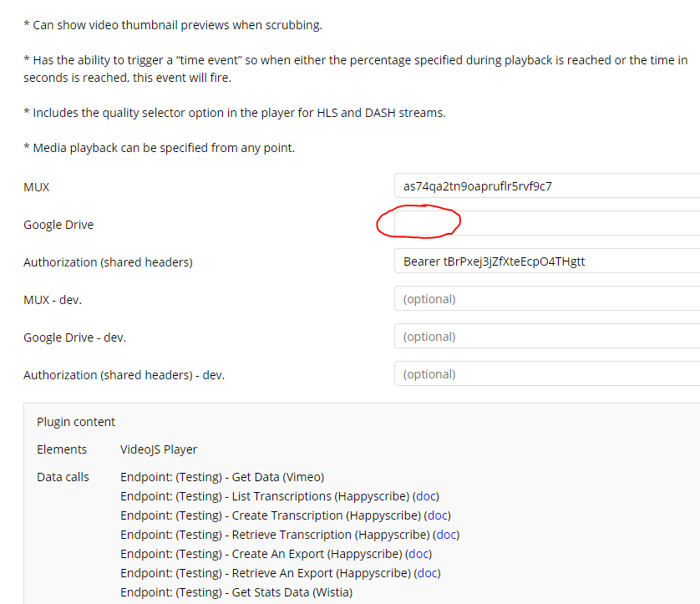The image size is (700, 604).
Task: Open doc link for Create Transcription
Action: (x=438, y=515)
